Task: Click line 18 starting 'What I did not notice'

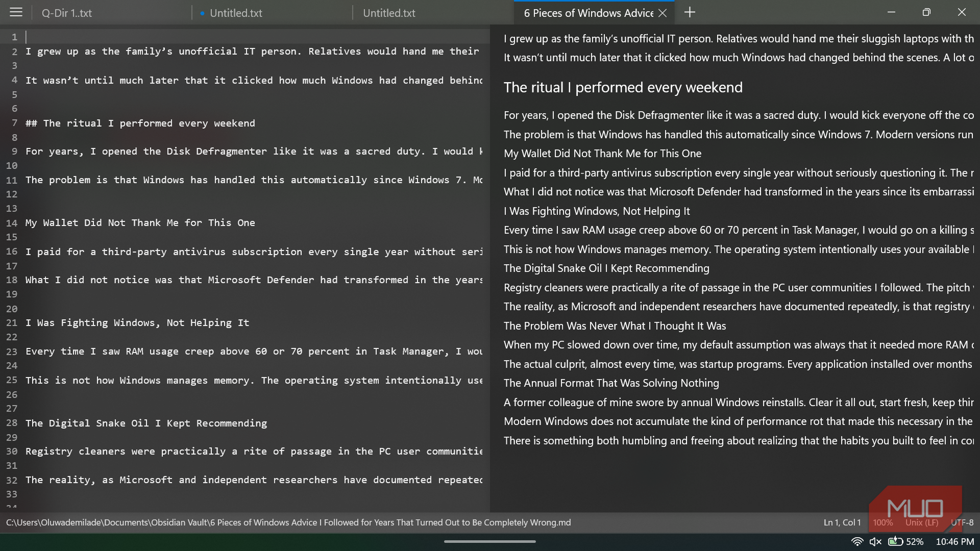Action: pos(254,280)
